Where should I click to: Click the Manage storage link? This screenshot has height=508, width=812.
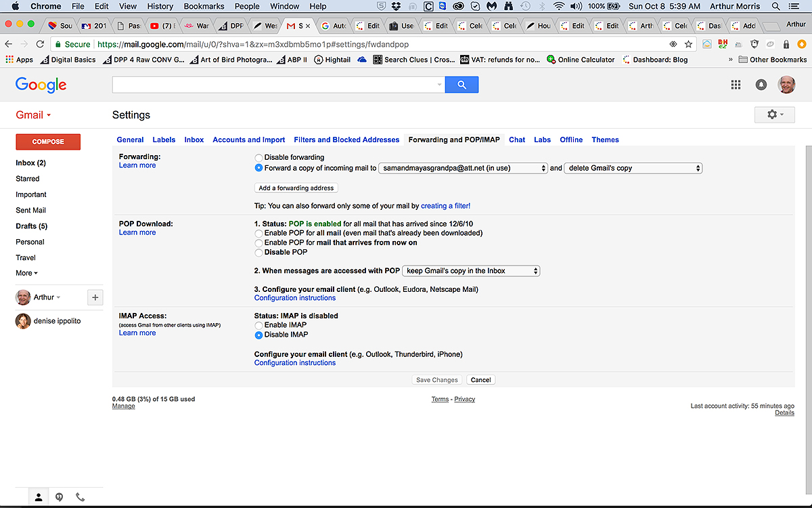click(x=123, y=406)
